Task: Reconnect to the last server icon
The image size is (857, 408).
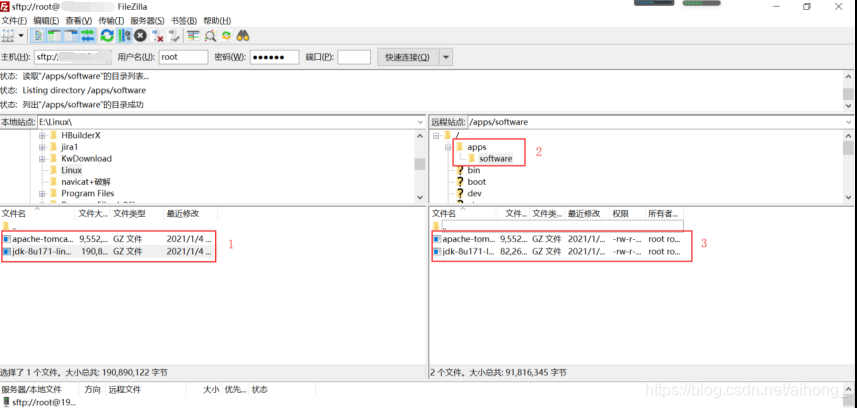Action: click(174, 36)
